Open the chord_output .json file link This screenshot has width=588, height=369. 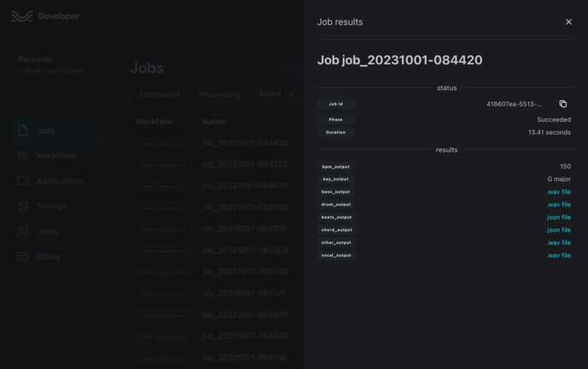[x=558, y=230]
